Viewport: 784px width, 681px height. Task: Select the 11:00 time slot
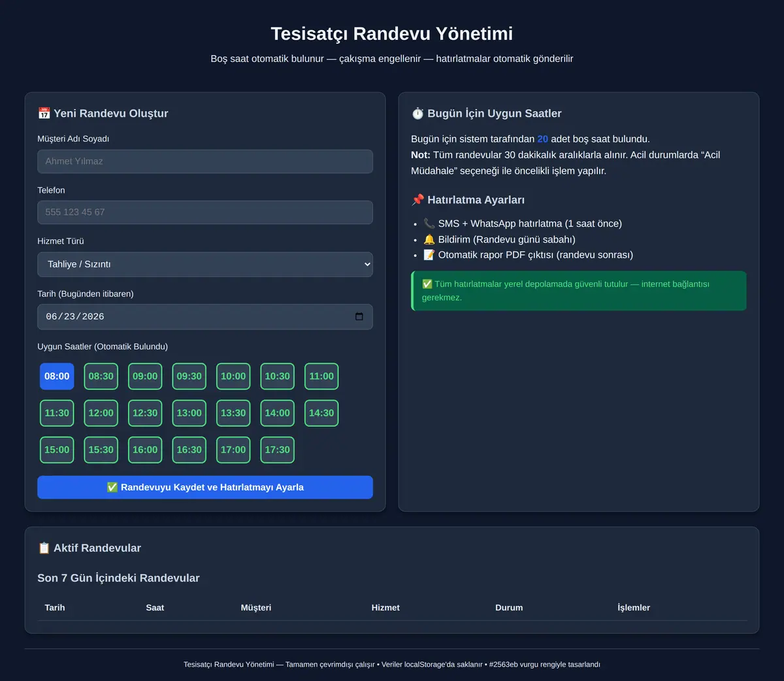pos(321,376)
